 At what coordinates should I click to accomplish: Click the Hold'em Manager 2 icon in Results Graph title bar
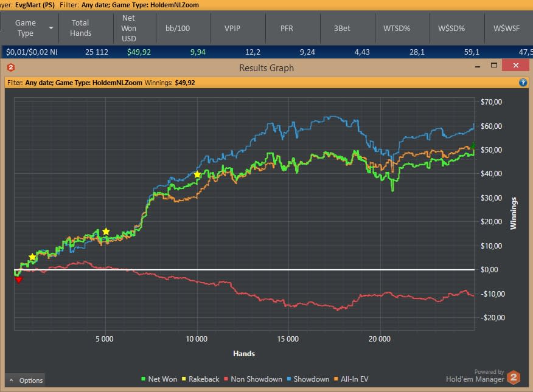(x=11, y=67)
